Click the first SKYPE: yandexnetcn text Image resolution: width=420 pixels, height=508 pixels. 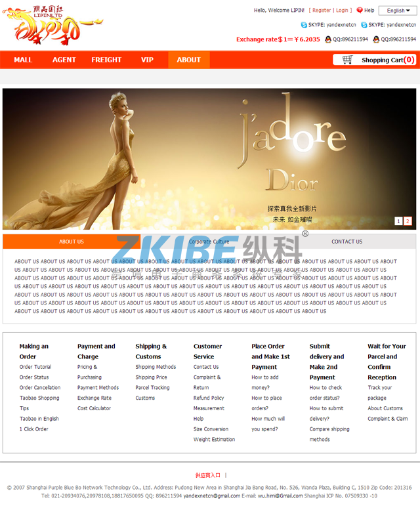pos(332,25)
